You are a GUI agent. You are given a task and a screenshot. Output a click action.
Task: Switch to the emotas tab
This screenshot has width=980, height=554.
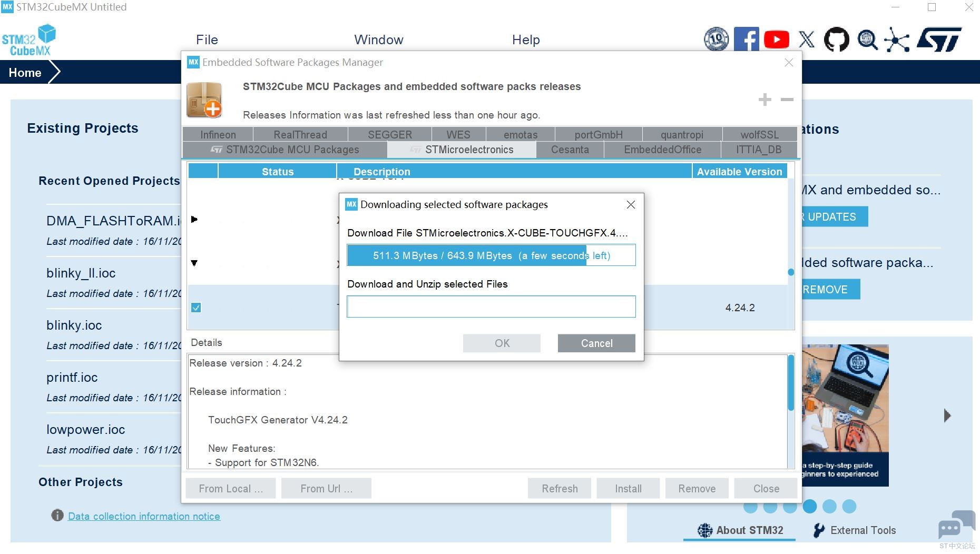[x=521, y=135]
